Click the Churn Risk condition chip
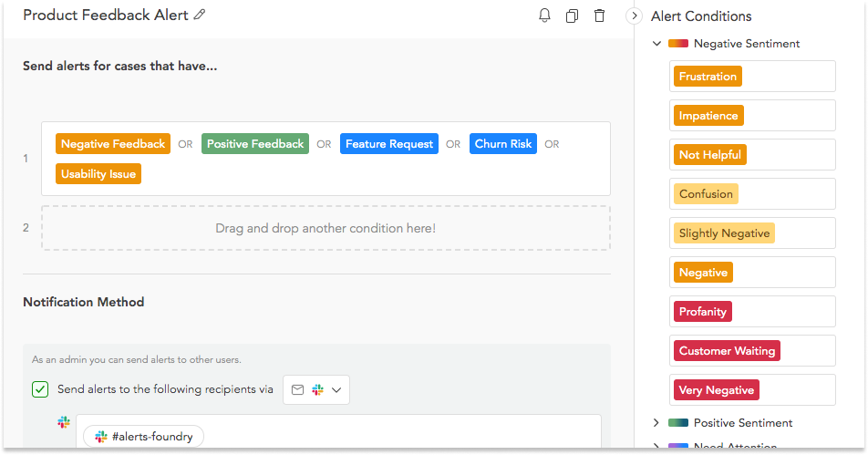The width and height of the screenshot is (868, 455). coord(502,144)
